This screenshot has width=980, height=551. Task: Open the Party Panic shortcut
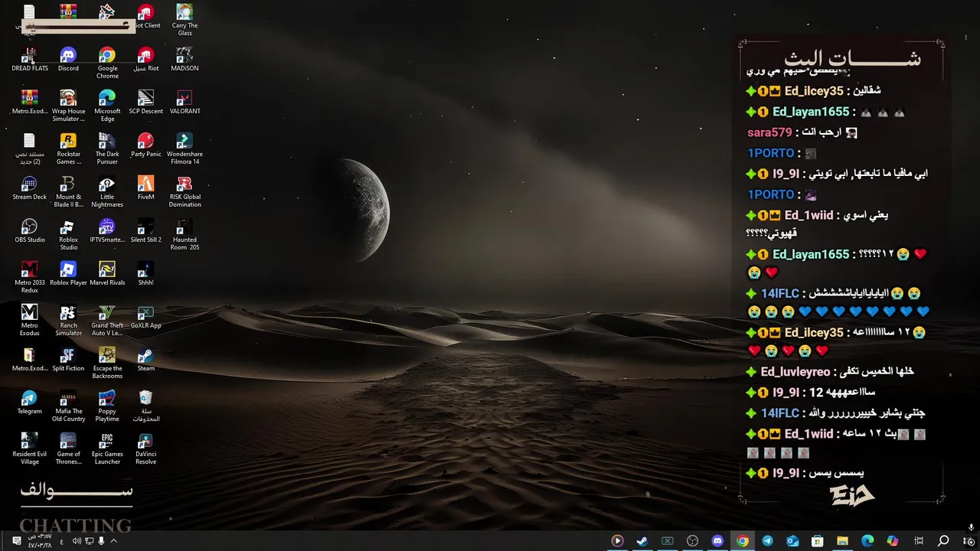tap(145, 145)
